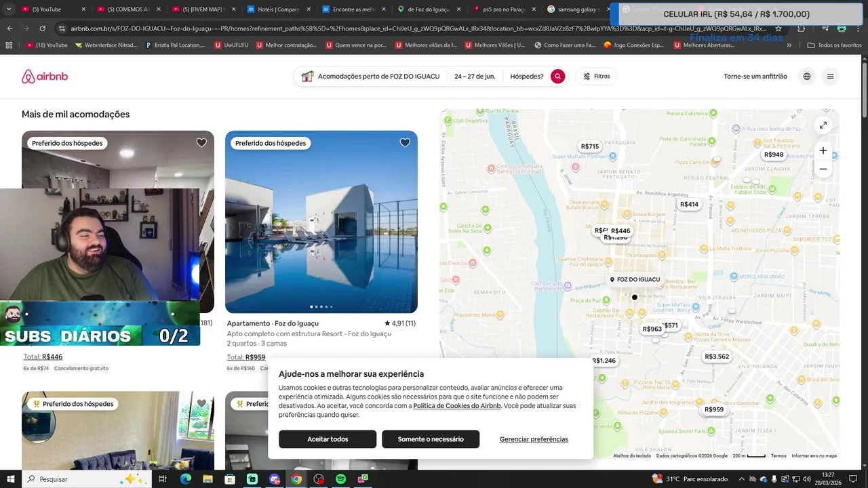Click Aceitar todos cookies button
This screenshot has height=488, width=868.
coord(328,439)
